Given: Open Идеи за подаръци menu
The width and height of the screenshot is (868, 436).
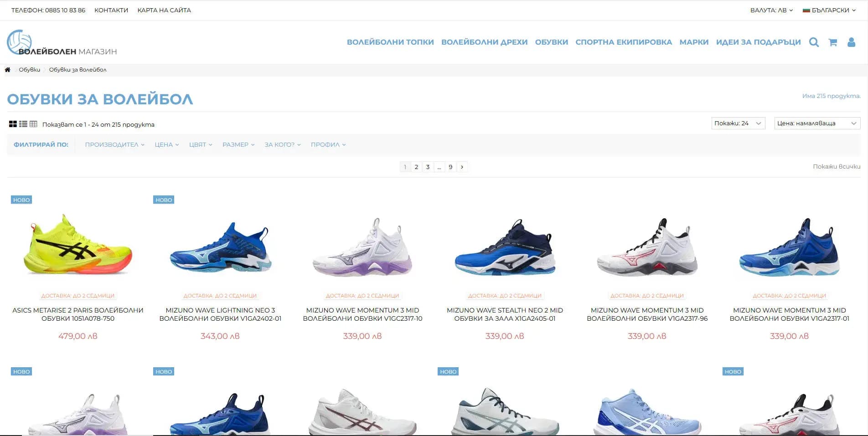Looking at the screenshot, I should point(758,42).
